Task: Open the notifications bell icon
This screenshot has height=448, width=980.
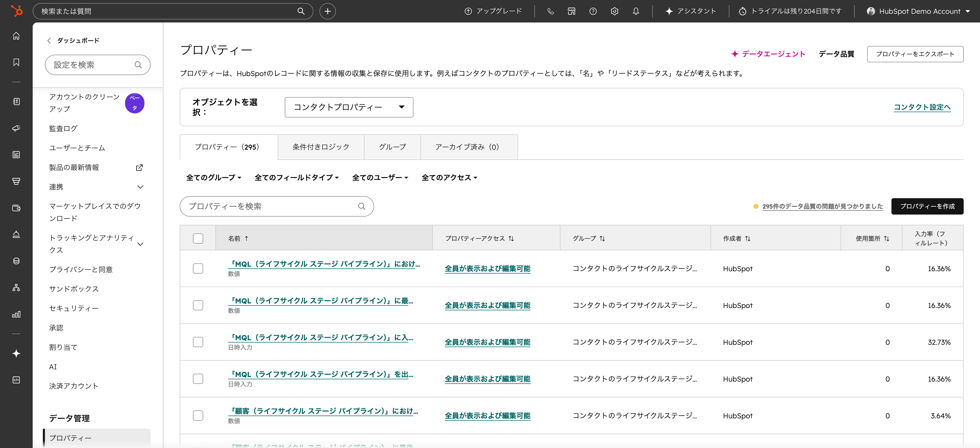Action: (635, 11)
